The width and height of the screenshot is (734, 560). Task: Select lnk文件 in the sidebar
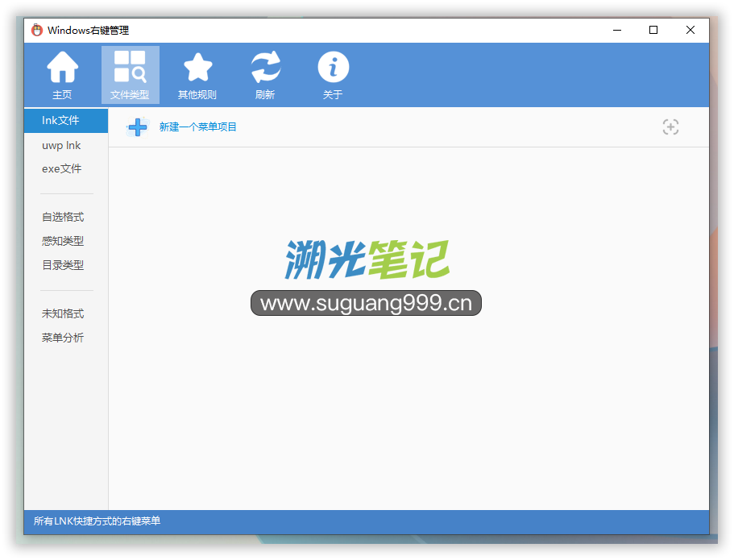click(66, 121)
